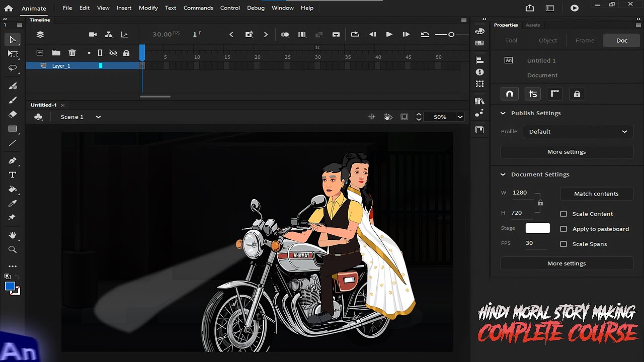
Task: Step forward one frame
Action: click(406, 34)
